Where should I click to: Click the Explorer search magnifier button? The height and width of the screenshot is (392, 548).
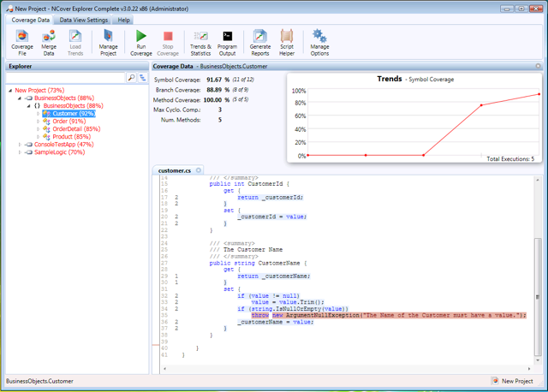pyautogui.click(x=132, y=78)
